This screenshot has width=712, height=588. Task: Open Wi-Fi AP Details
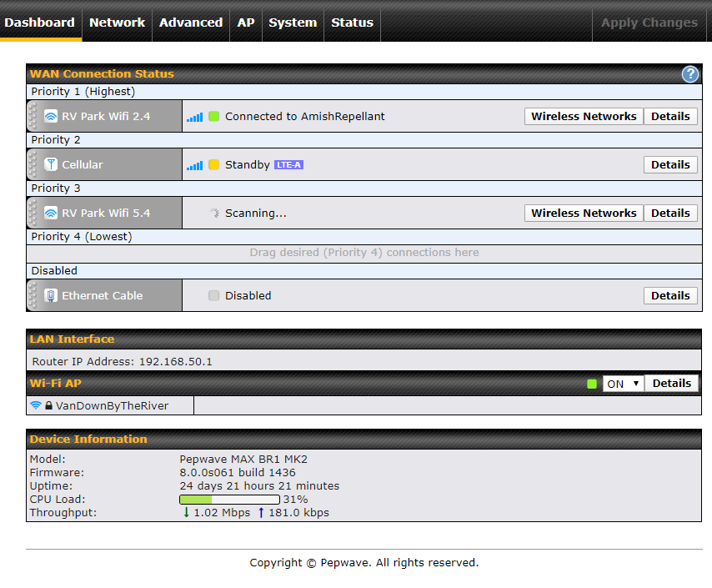(672, 384)
